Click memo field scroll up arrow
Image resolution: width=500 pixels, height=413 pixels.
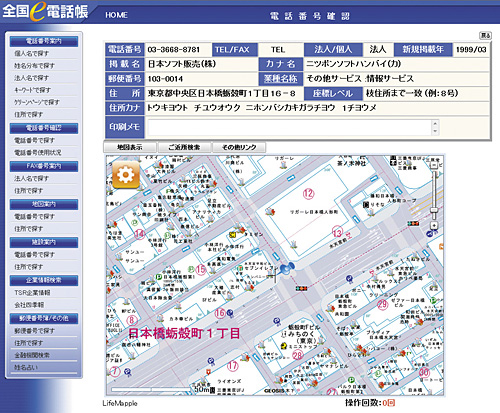tap(435, 123)
